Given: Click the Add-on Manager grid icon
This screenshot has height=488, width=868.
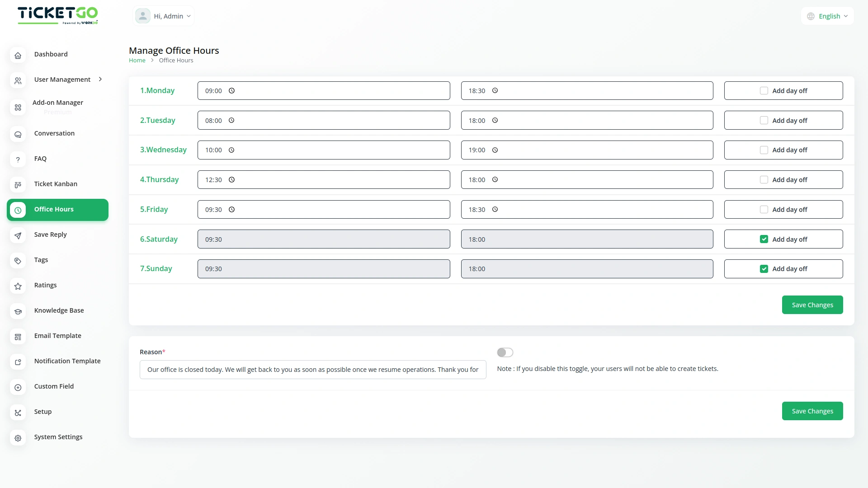Looking at the screenshot, I should [18, 108].
